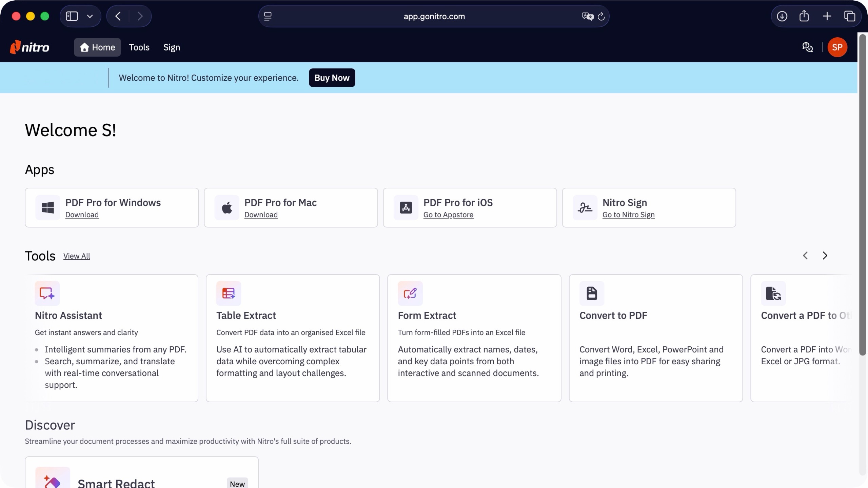Open Safari downloads icon

coord(782,16)
